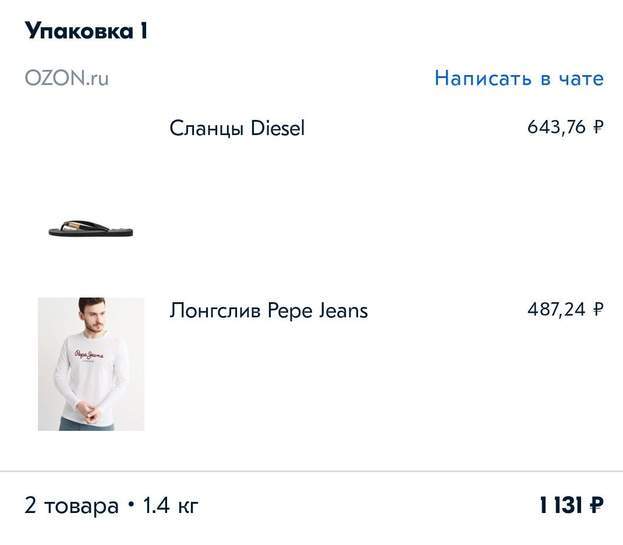
Task: Open the "Лонгслив Pepe Jeans" product title
Action: point(268,310)
